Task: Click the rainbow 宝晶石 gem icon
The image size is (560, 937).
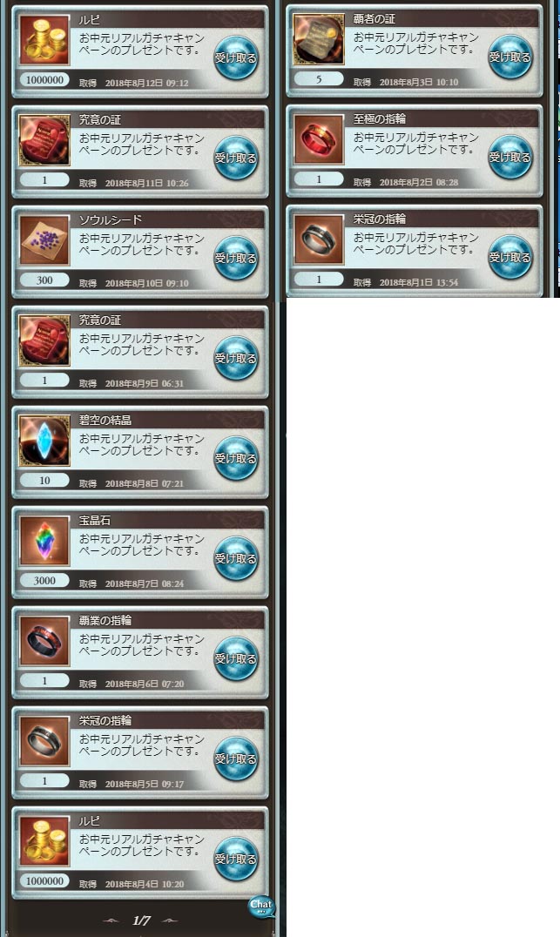Action: pos(44,541)
